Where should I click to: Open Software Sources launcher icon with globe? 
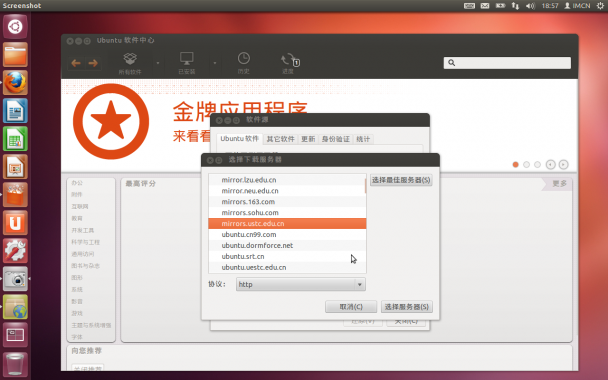click(15, 307)
